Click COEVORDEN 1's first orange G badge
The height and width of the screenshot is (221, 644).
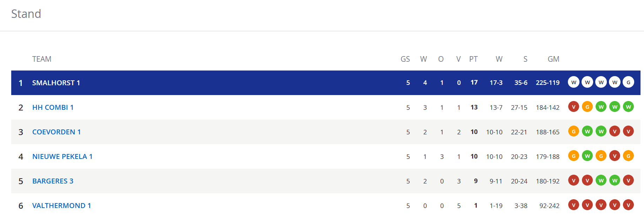tap(573, 131)
